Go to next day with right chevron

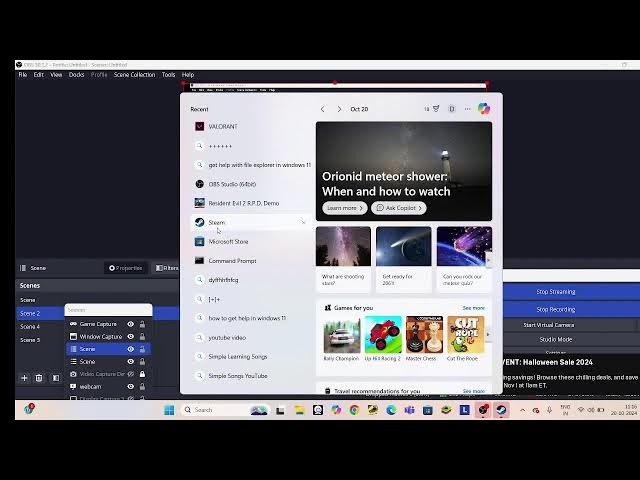339,109
